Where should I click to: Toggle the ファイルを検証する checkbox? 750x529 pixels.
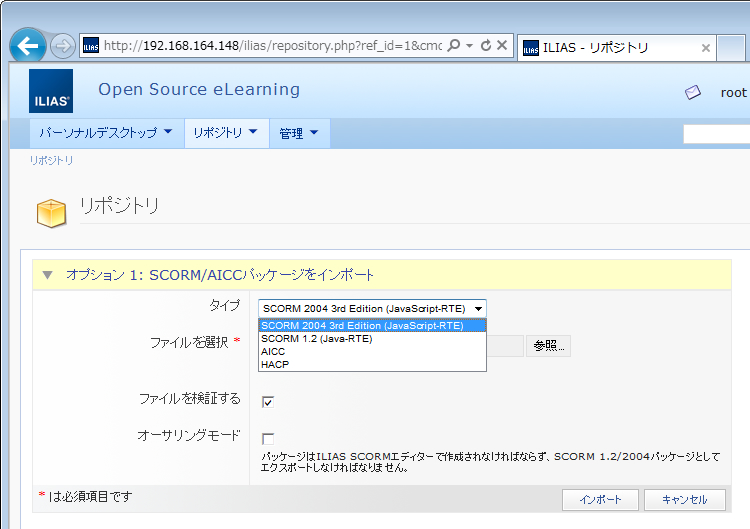[x=268, y=402]
